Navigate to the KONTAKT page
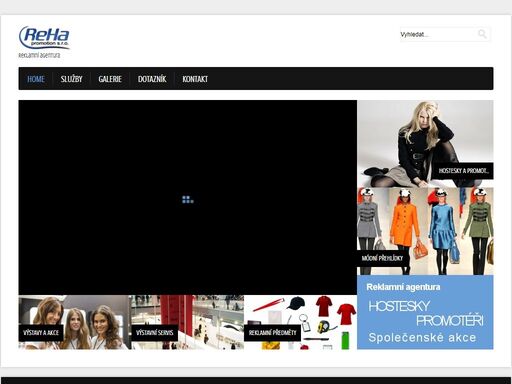 point(195,79)
